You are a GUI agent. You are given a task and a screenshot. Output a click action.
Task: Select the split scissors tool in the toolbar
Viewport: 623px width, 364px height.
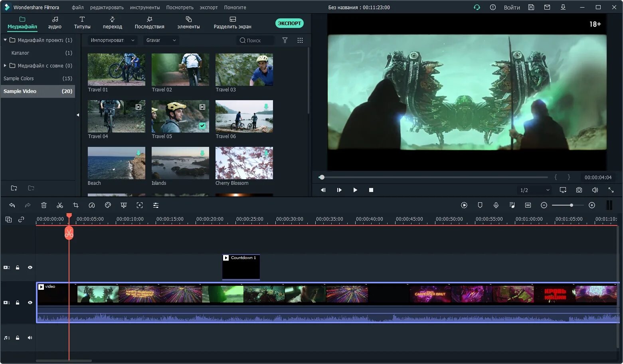tap(60, 205)
